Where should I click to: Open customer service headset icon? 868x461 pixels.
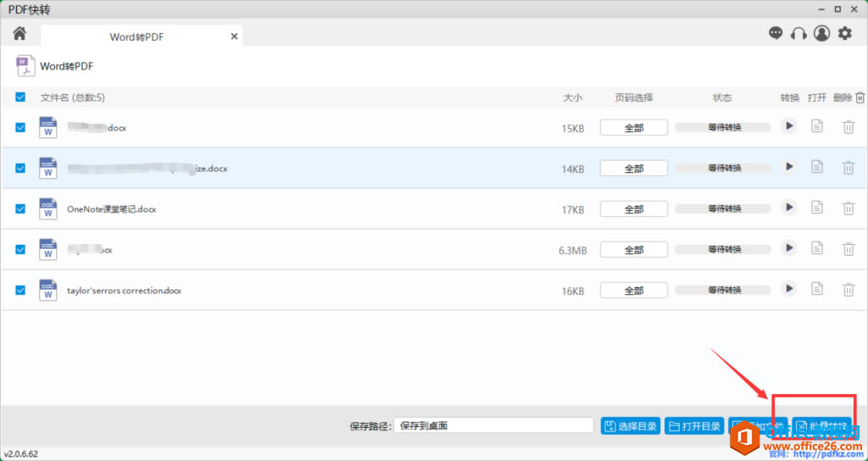(x=798, y=34)
